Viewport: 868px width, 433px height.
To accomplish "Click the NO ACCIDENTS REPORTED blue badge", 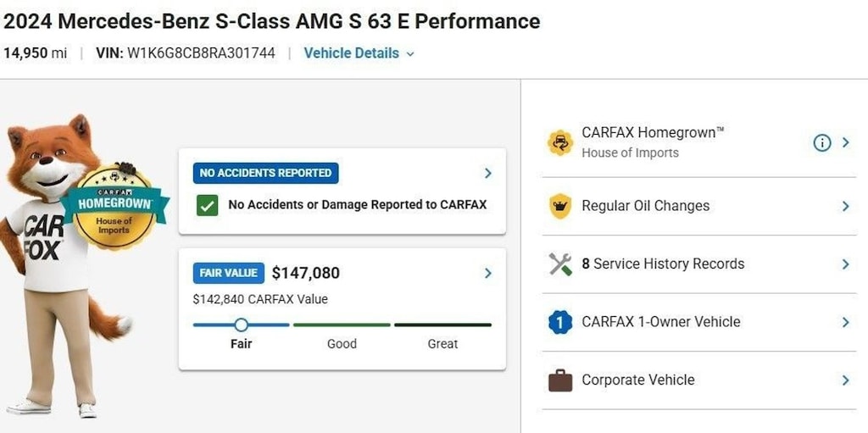I will tap(265, 174).
